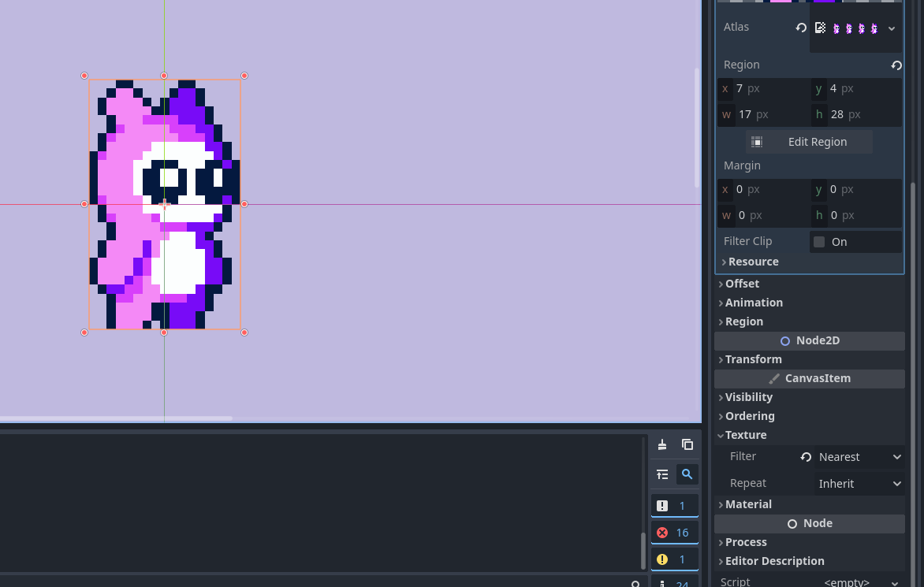Toggle collapse duplicate messages icon
Image resolution: width=924 pixels, height=587 pixels.
coord(662,474)
